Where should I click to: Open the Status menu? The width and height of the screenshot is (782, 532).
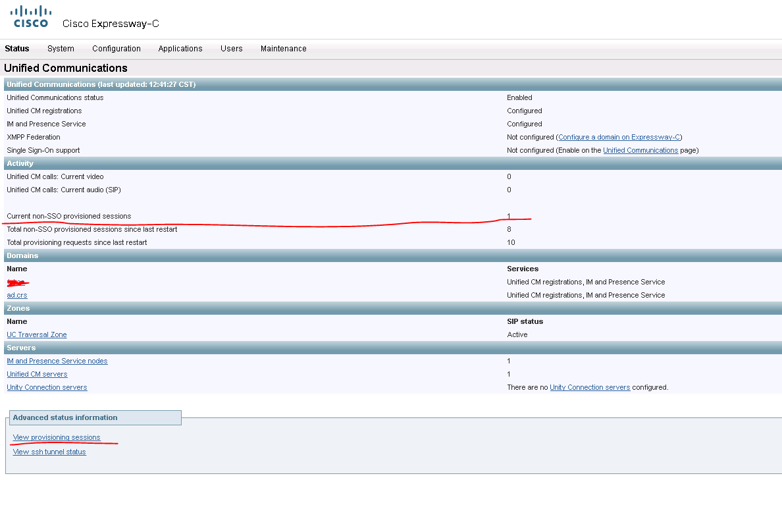(x=17, y=49)
